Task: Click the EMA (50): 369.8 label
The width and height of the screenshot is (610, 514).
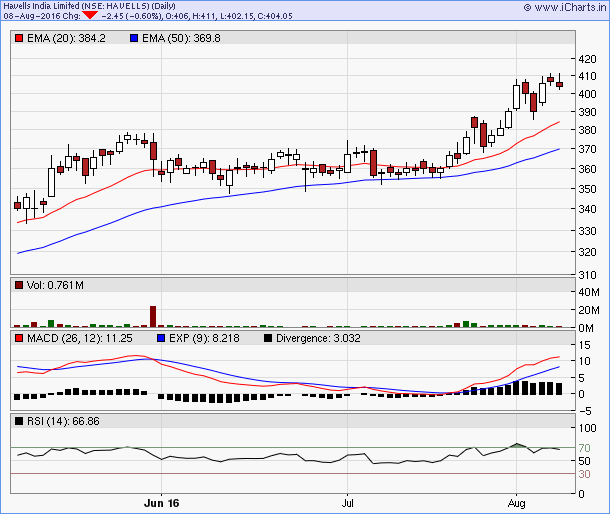Action: [x=181, y=38]
